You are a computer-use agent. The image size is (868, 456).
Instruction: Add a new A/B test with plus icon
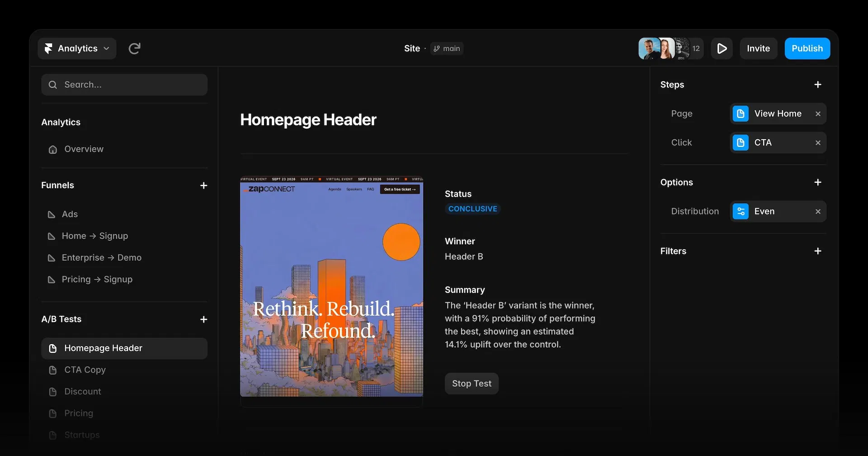pyautogui.click(x=204, y=319)
